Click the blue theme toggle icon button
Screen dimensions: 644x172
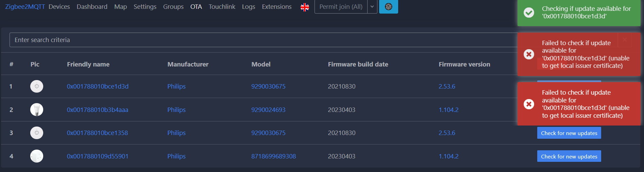[388, 6]
